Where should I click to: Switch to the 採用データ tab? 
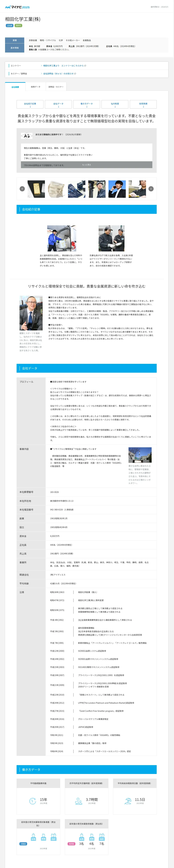36,87
